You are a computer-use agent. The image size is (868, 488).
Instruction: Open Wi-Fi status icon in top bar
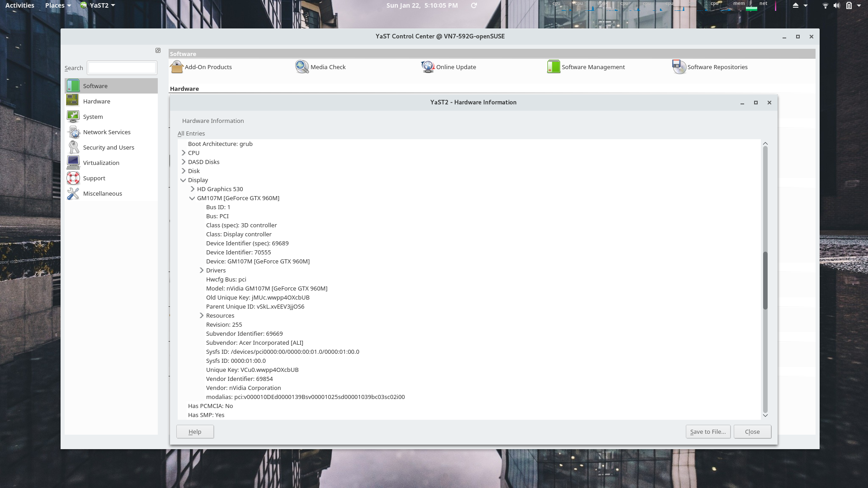tap(825, 5)
